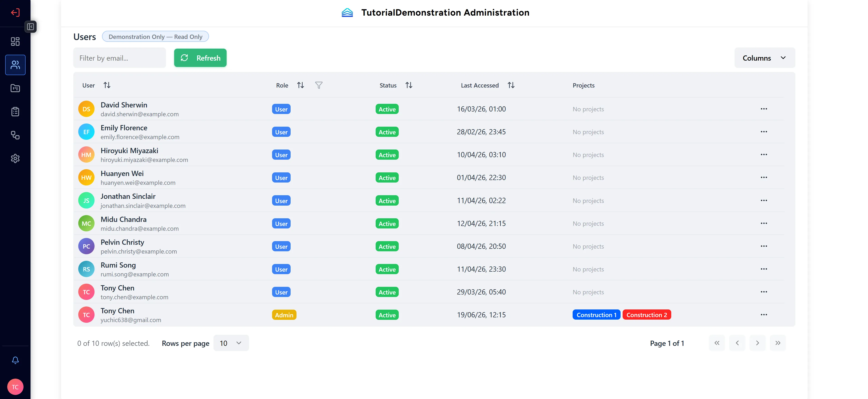Click the MC avatar for Midu Chandra
Screen dimensions: 868x399
pyautogui.click(x=86, y=224)
